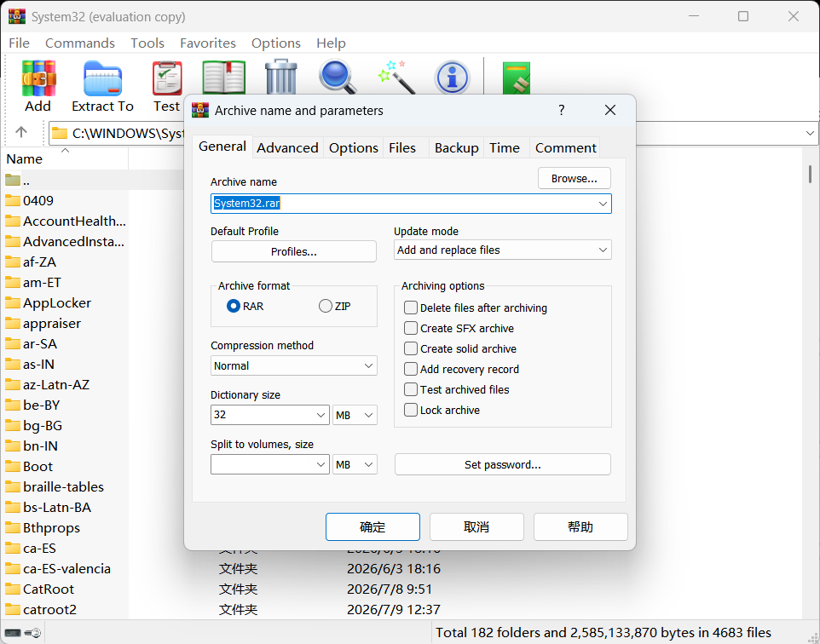Click the 确定 (OK) button
Viewport: 820px width, 644px height.
click(372, 526)
